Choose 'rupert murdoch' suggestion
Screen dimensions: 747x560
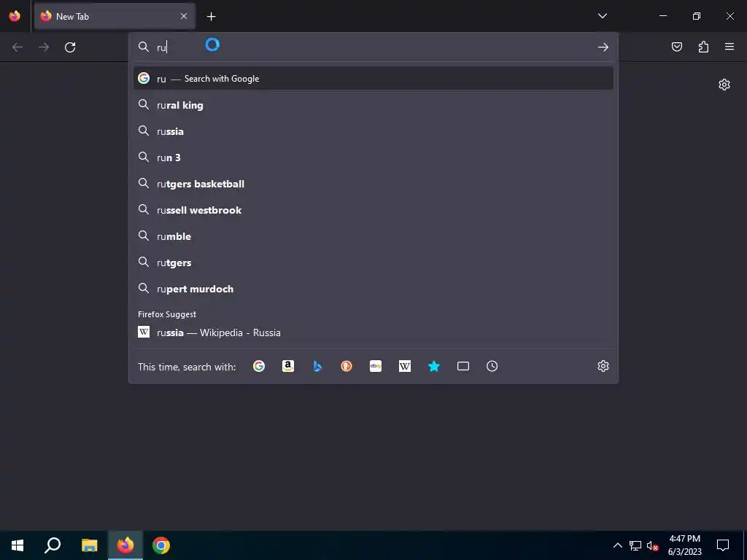point(373,289)
